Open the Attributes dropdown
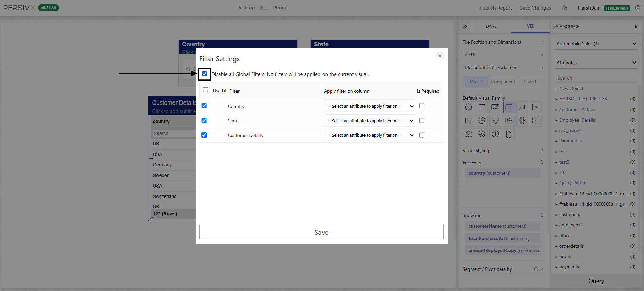Screen dimensions: 644x291 [596, 63]
